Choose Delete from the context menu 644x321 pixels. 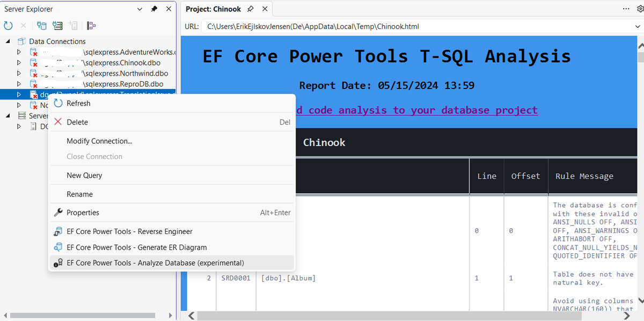(172, 122)
